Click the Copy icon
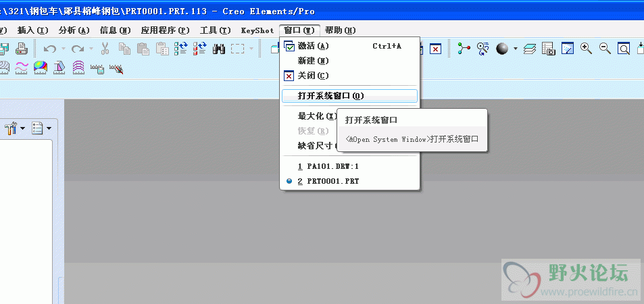 tap(124, 49)
